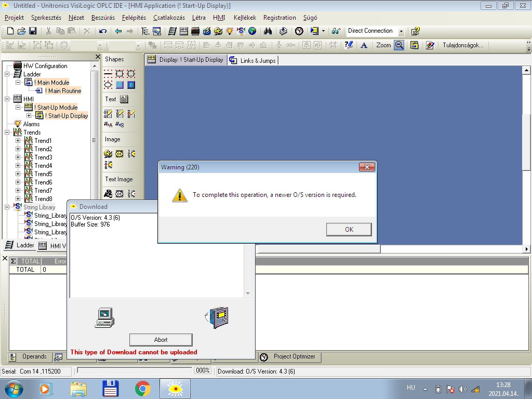Select the line shape tool
Image resolution: width=532 pixels, height=399 pixels.
point(108,73)
